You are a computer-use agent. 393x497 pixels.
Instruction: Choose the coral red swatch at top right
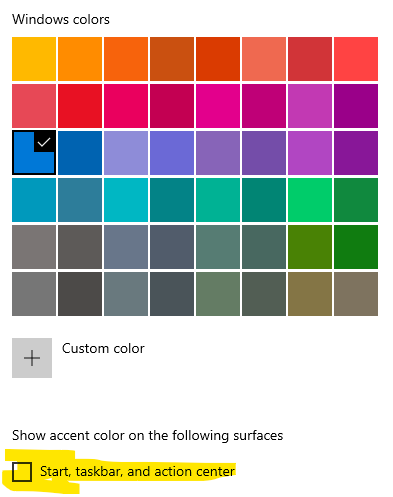pyautogui.click(x=356, y=59)
